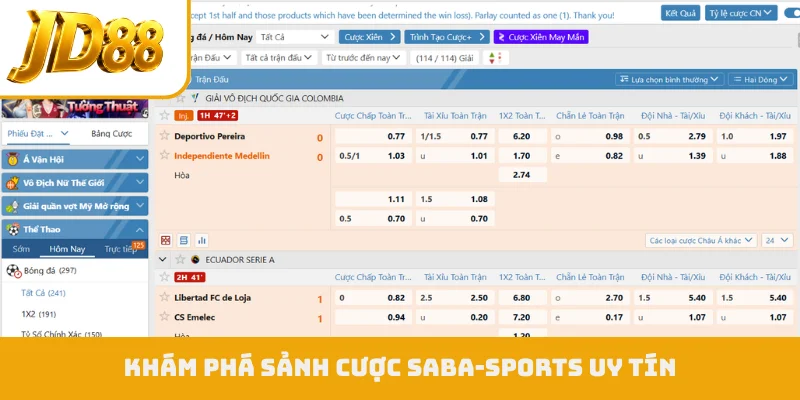The height and width of the screenshot is (400, 800).
Task: Open the score table icon under Pereira match
Action: click(x=184, y=240)
